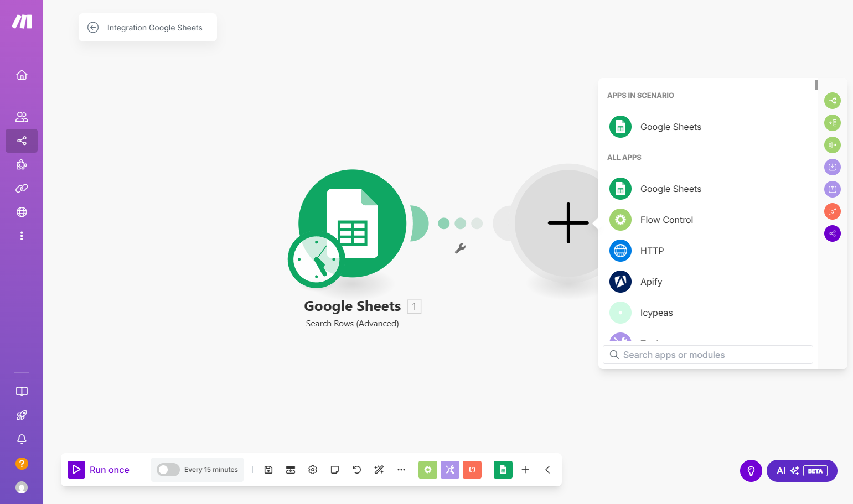The height and width of the screenshot is (504, 853).
Task: Open the toolbar three-dots More menu
Action: tap(401, 470)
